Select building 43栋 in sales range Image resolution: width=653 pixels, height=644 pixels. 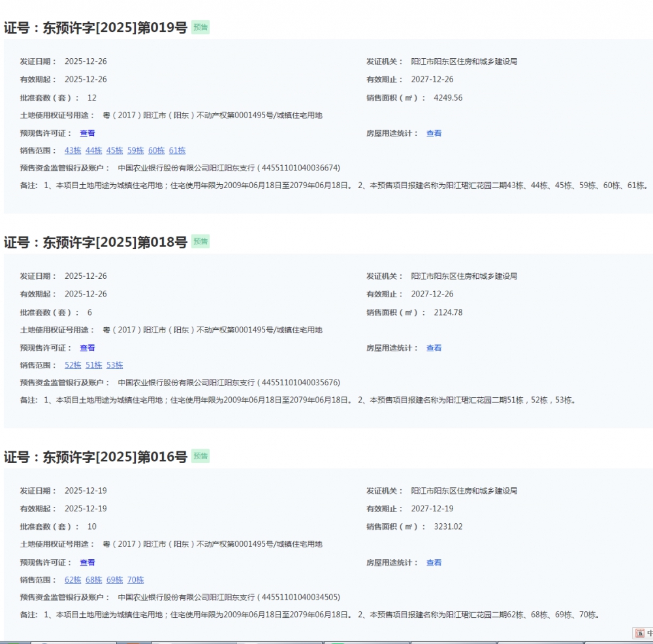[73, 151]
